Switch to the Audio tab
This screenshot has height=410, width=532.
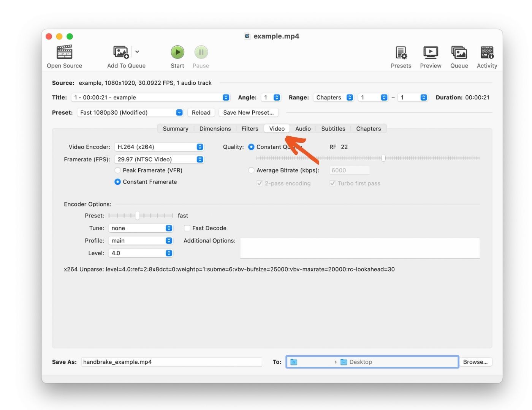pyautogui.click(x=303, y=128)
